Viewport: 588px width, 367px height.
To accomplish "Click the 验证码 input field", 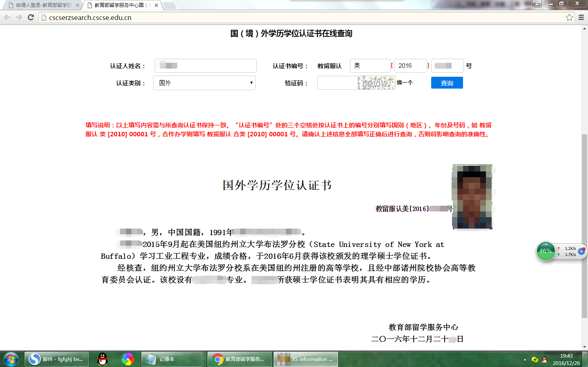I will click(337, 83).
